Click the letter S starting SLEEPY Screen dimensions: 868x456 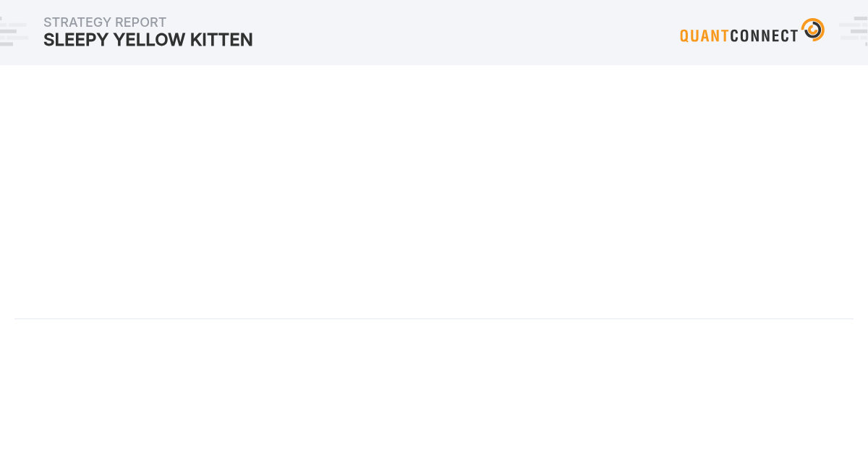pyautogui.click(x=48, y=41)
